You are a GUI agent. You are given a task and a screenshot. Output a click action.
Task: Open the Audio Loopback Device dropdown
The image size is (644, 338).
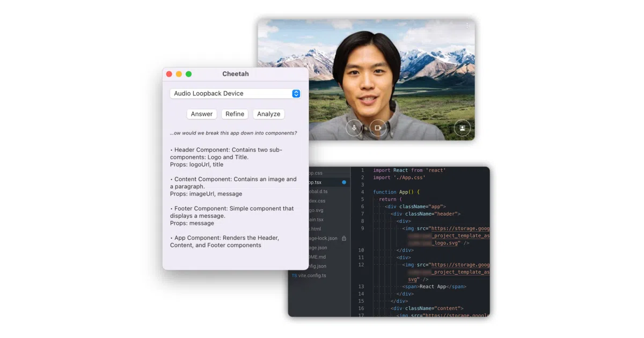235,93
